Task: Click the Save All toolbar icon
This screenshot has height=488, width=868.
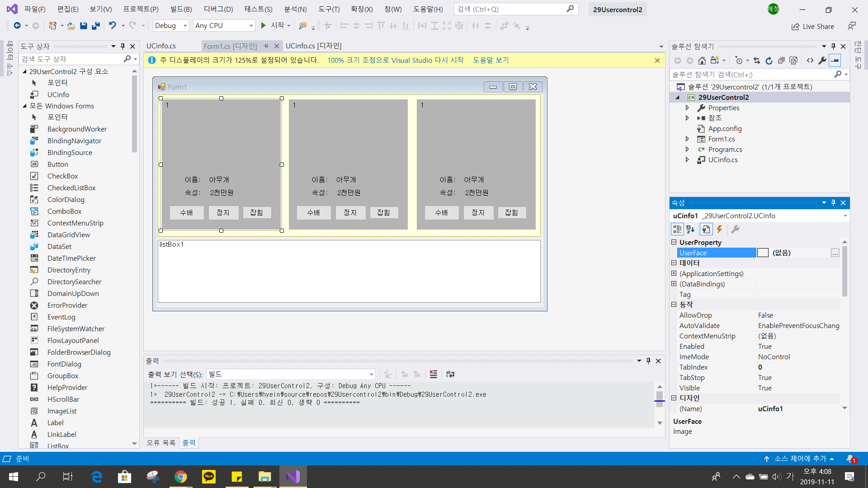Action: pos(95,26)
